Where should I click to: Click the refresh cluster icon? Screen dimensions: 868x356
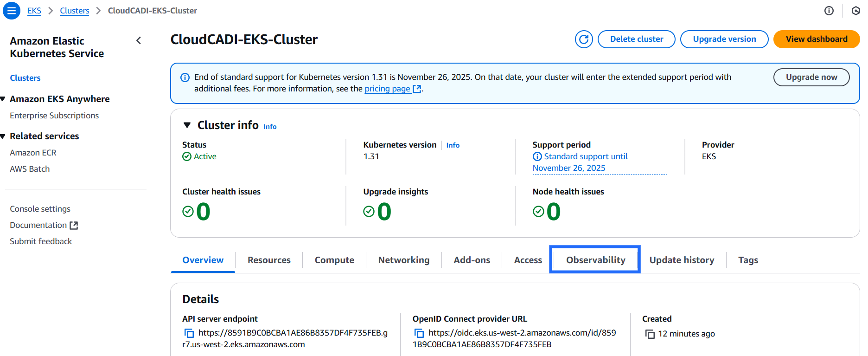(584, 39)
